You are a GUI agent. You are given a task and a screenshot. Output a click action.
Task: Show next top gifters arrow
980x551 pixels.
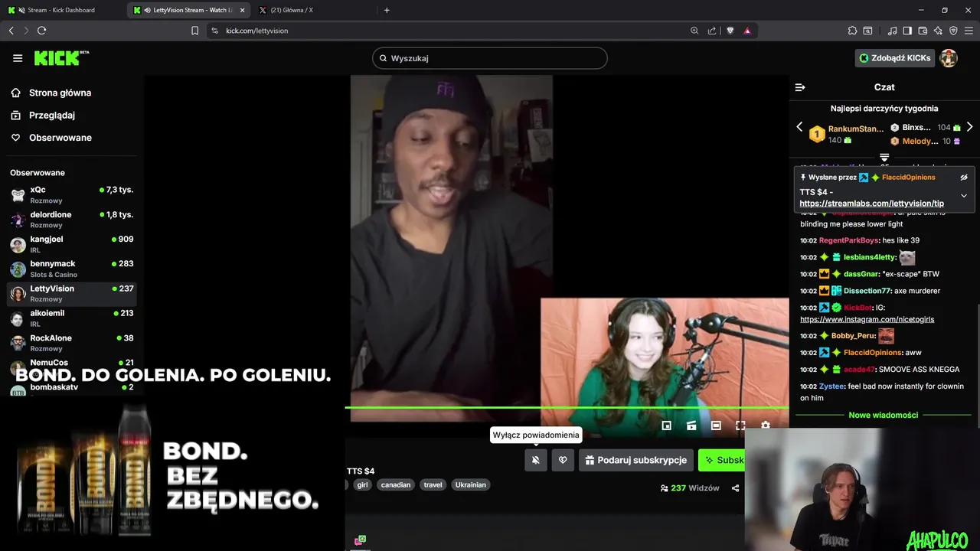pyautogui.click(x=969, y=127)
